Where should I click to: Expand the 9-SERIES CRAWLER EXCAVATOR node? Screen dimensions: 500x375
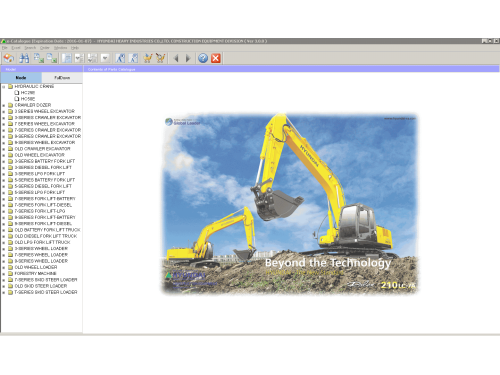tap(4, 136)
